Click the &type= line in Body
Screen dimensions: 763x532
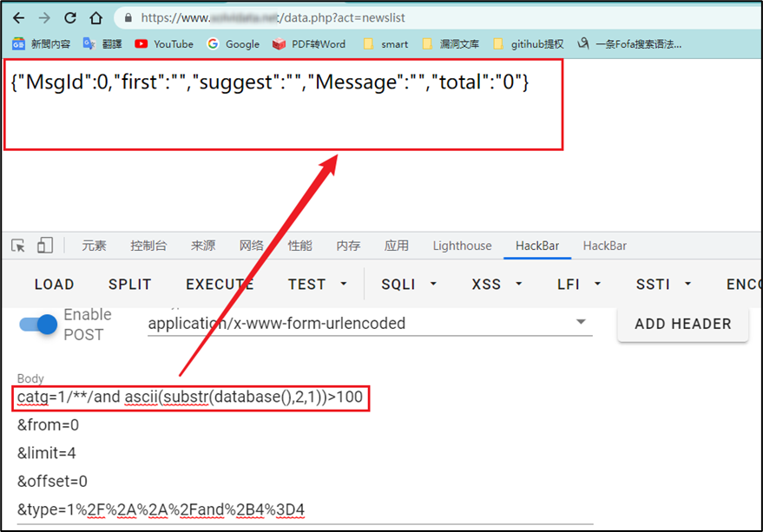click(161, 510)
